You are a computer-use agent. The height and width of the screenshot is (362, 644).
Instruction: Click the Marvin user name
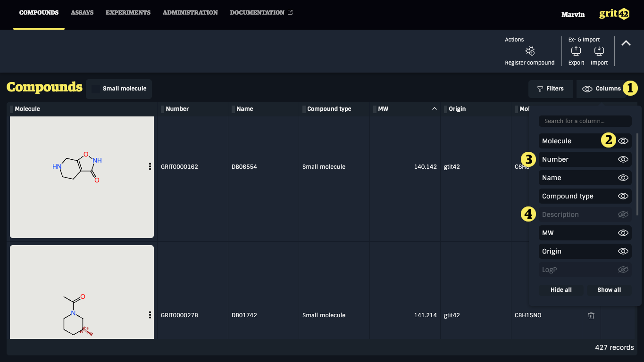click(573, 15)
